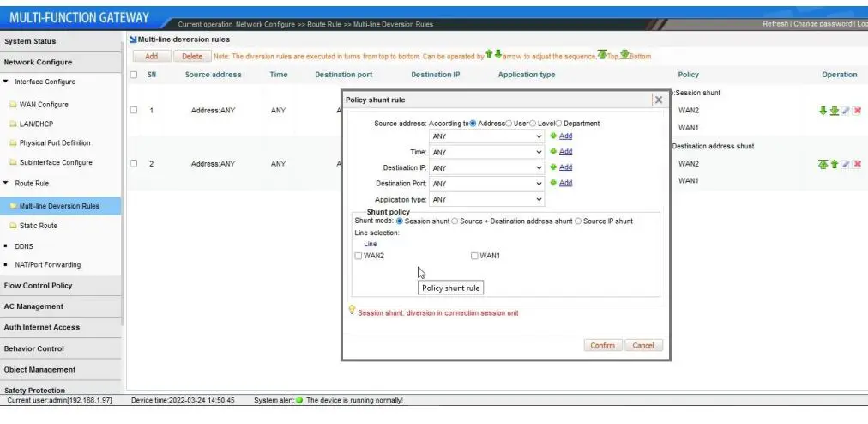The width and height of the screenshot is (868, 424).
Task: Click the Add button above rules table
Action: pos(151,57)
